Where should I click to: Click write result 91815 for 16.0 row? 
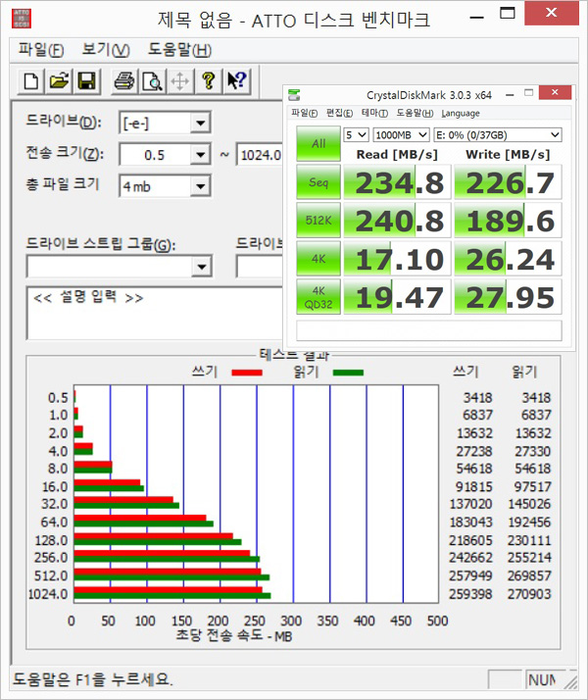point(473,486)
